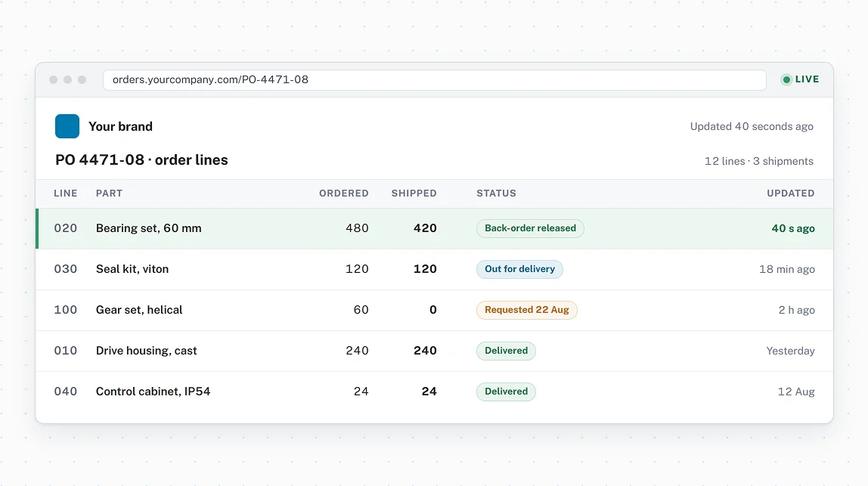868x486 pixels.
Task: Click the Your brand name text
Action: tap(121, 126)
